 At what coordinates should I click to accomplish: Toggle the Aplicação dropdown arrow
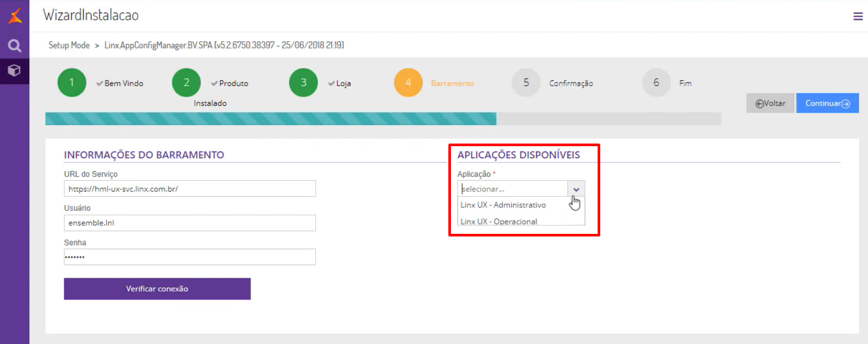click(x=576, y=189)
